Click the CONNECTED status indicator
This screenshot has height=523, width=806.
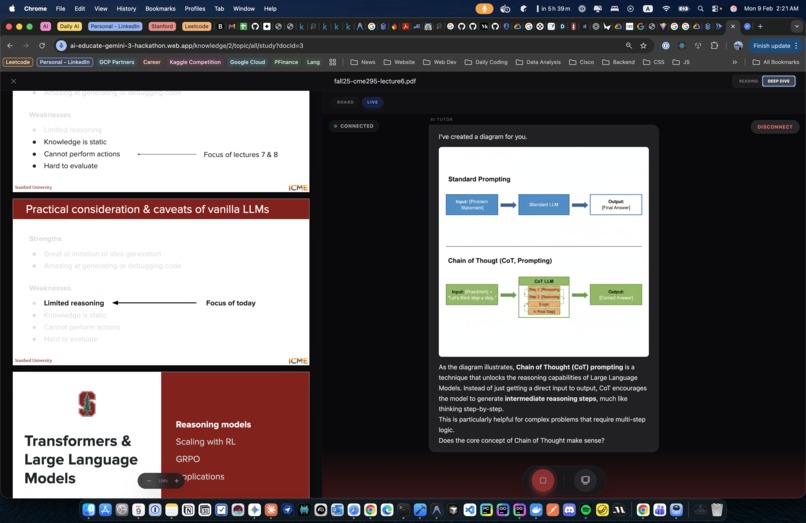[354, 126]
